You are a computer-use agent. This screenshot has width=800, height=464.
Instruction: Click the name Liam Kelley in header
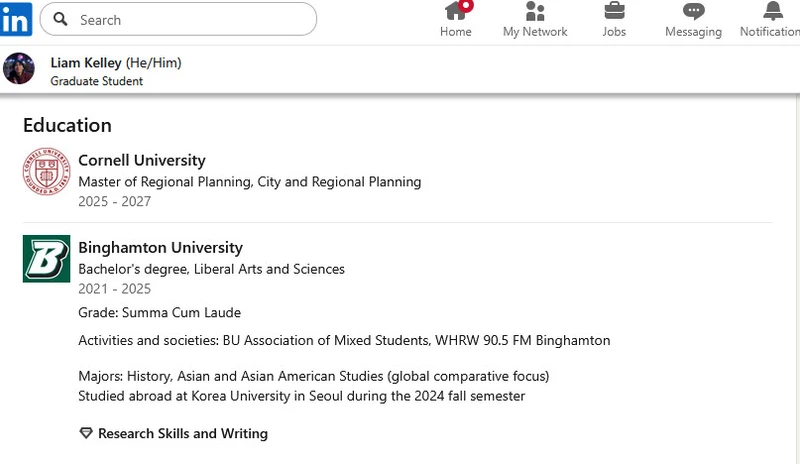coord(86,63)
